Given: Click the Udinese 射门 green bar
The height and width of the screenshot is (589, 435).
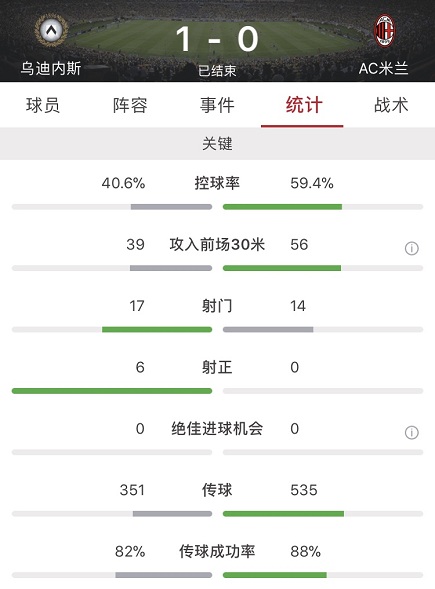Looking at the screenshot, I should (157, 329).
